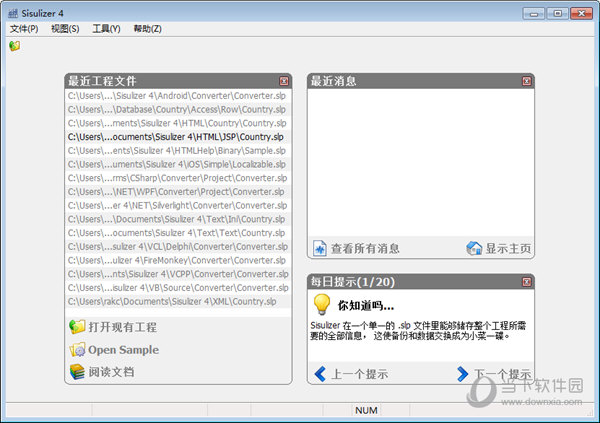Click the document icon beside 查看所有消息
Viewport: 600px width, 423px height.
coord(320,248)
